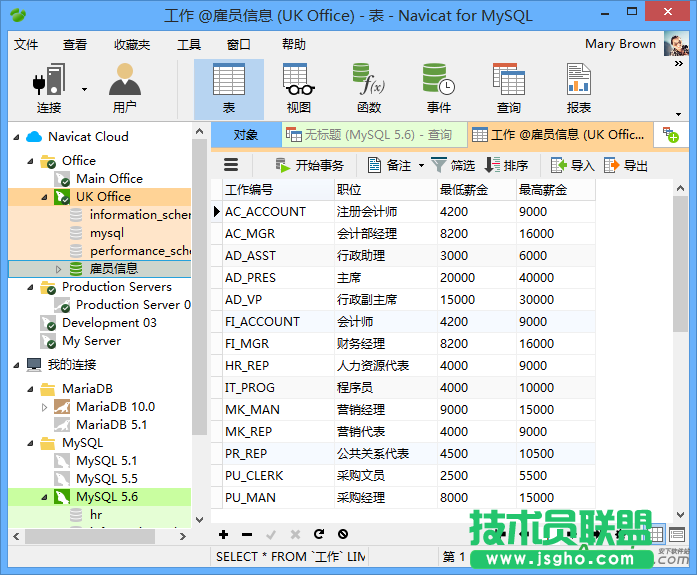
Task: Select the mysql database under UK Office
Action: [107, 233]
